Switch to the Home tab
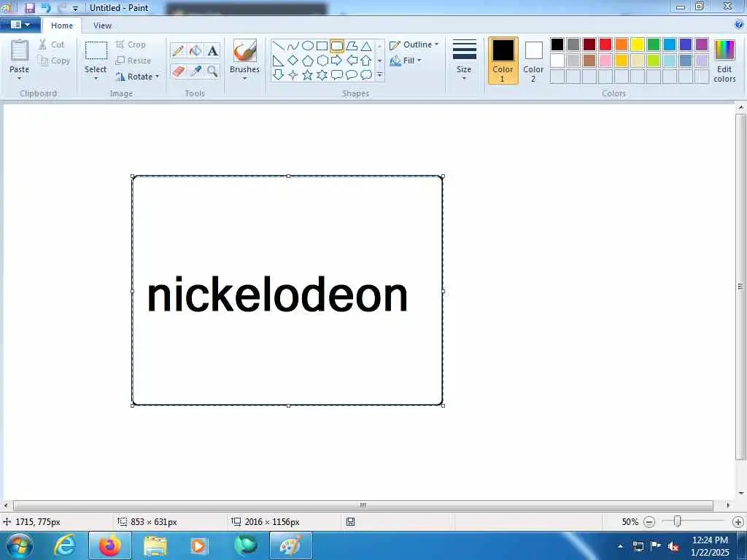Screen dimensions: 747x560 click(62, 26)
